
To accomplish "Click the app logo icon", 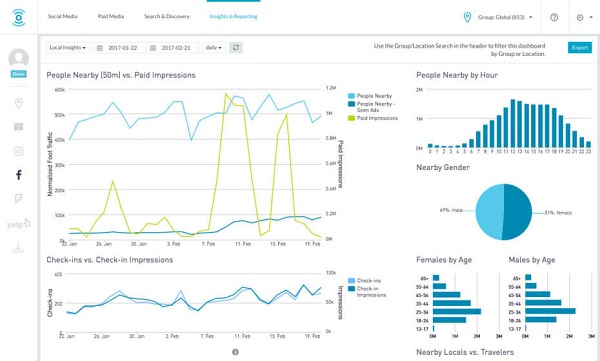I will 18,18.
